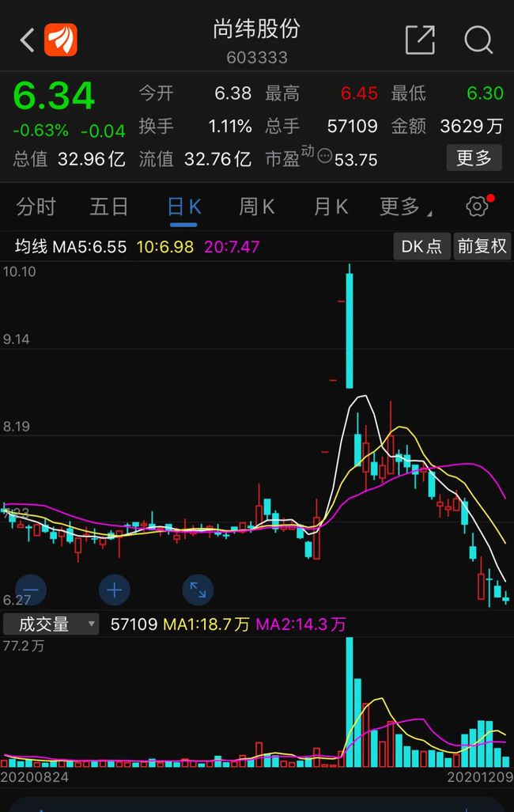Tap the 9.14 price axis label
Screen dimensions: 514x812
pyautogui.click(x=16, y=340)
